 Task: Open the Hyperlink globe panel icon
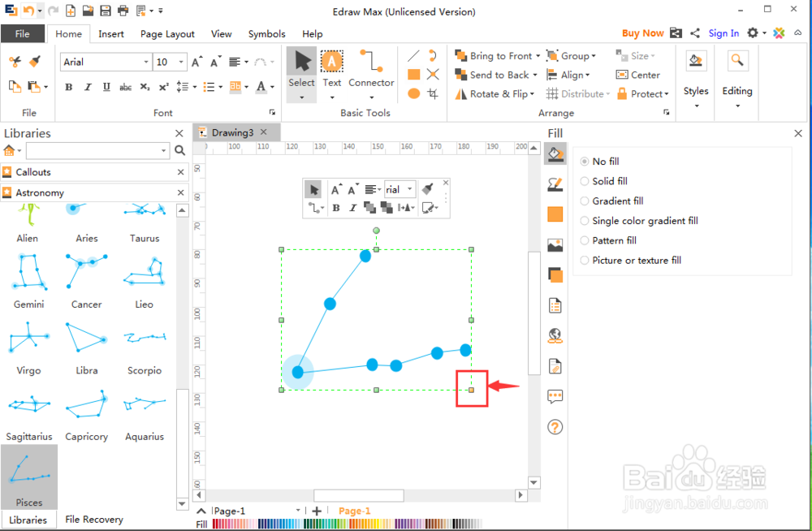[x=555, y=335]
